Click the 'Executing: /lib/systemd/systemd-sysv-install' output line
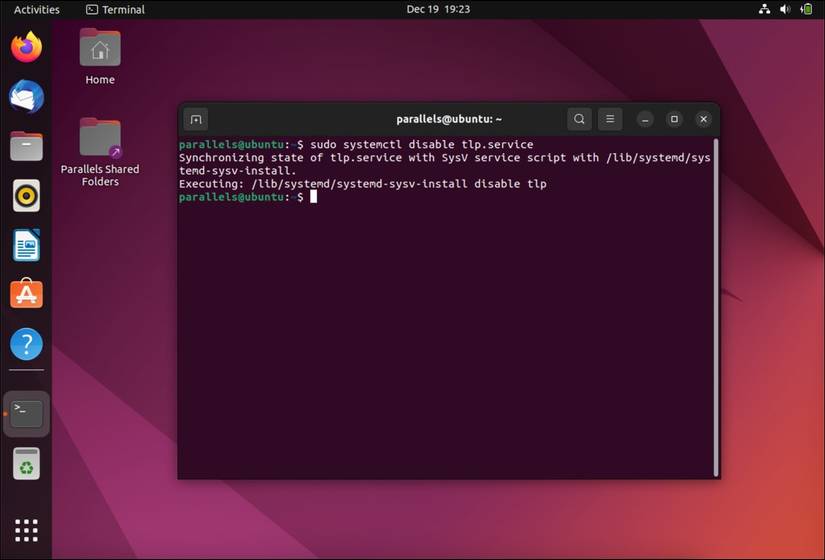825x560 pixels. pyautogui.click(x=363, y=184)
